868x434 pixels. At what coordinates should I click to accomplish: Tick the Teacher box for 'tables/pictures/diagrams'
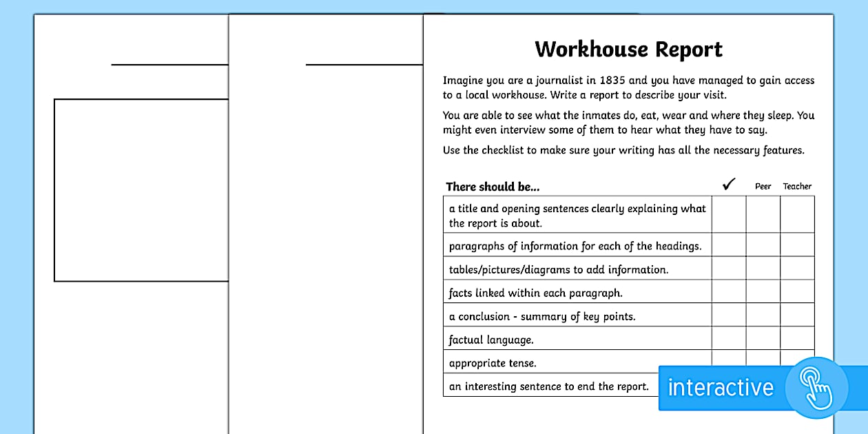point(797,269)
